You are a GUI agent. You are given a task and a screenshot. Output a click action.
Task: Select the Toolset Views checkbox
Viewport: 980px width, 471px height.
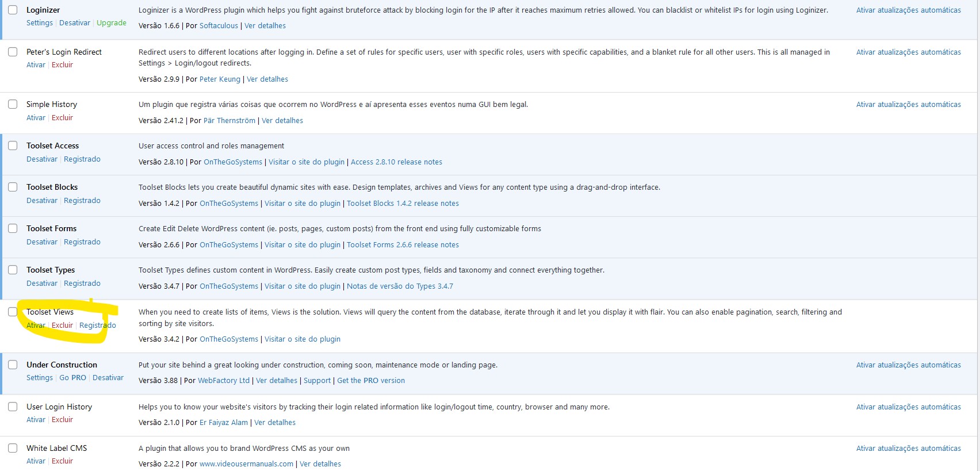click(13, 312)
